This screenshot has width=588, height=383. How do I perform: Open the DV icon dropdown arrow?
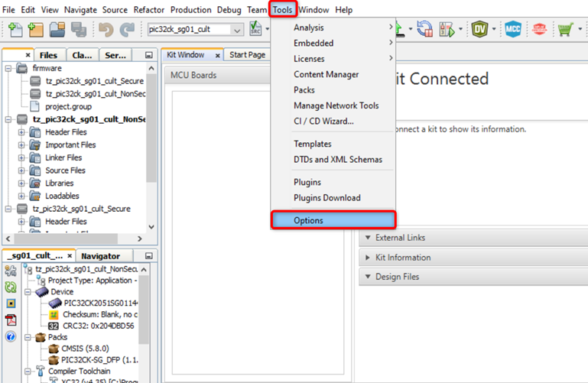click(x=494, y=29)
